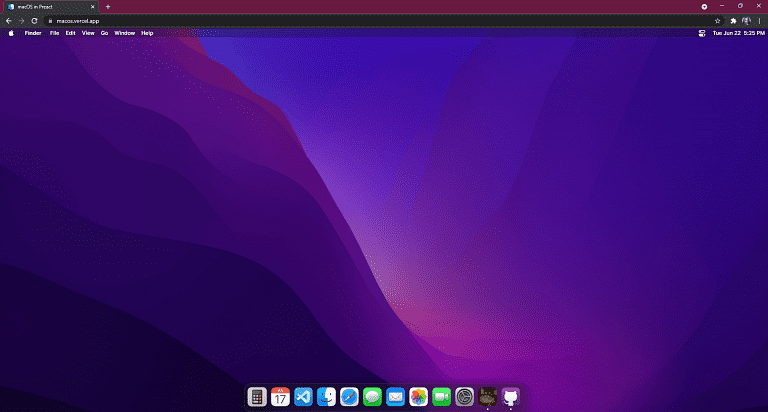Launch FaceTime from the dock

[441, 397]
